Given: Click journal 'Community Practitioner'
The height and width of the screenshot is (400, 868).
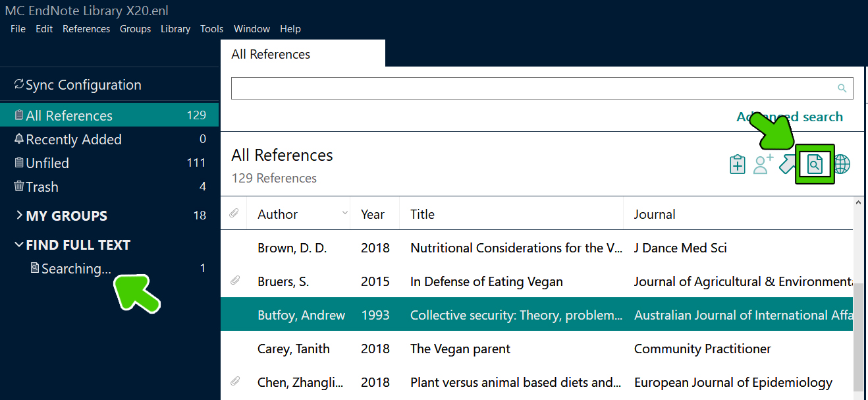Looking at the screenshot, I should [x=703, y=349].
